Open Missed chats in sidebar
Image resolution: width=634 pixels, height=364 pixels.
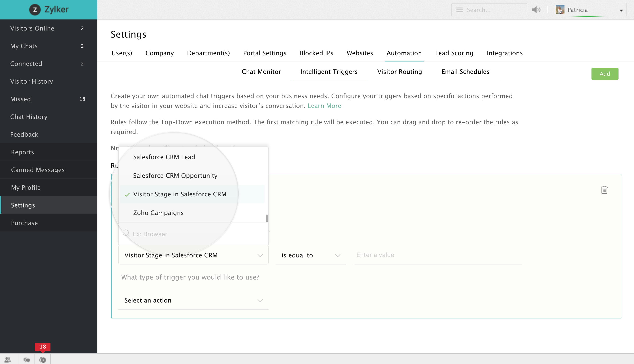[48, 99]
